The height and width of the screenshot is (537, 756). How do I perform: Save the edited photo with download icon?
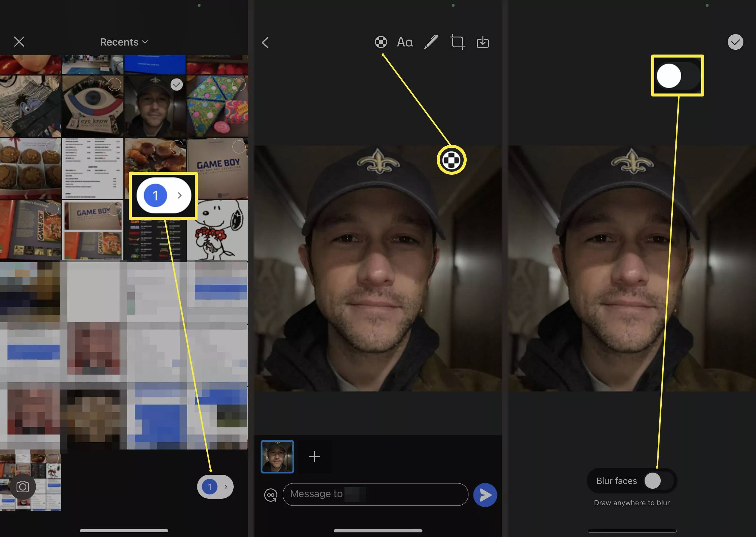tap(483, 42)
